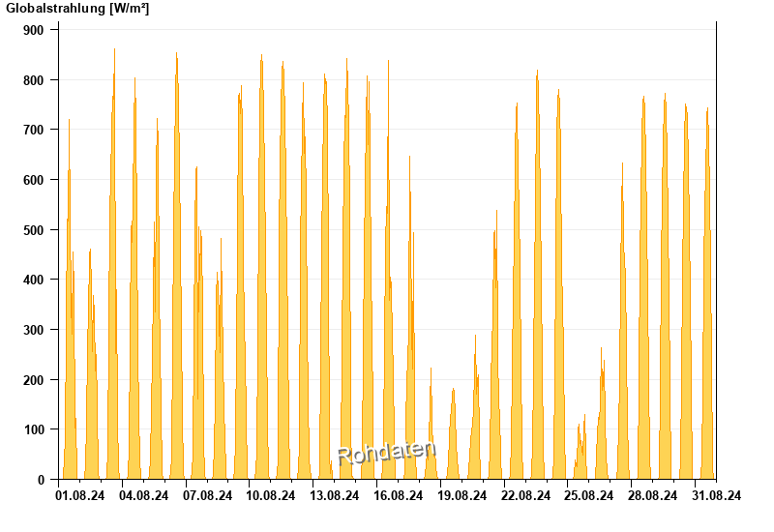Click the 13.08.24 date label

click(334, 496)
